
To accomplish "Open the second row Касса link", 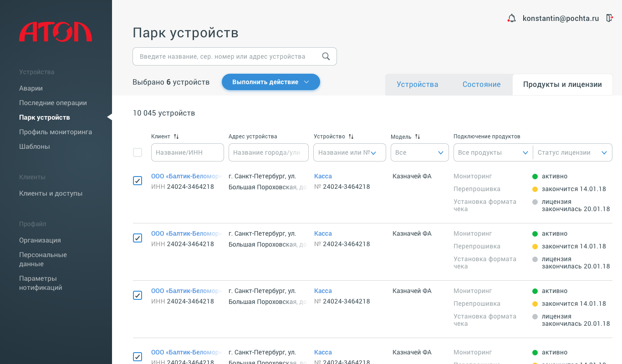I will pyautogui.click(x=323, y=233).
